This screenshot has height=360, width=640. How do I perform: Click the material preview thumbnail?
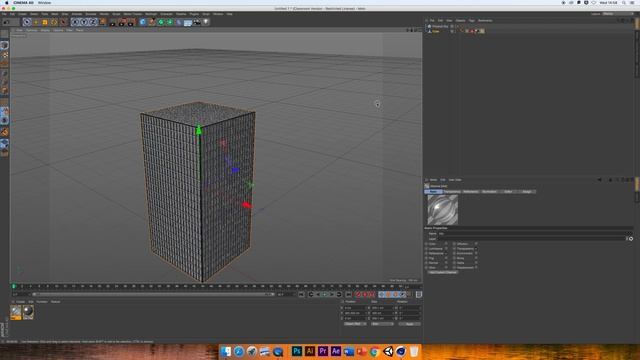(x=442, y=210)
